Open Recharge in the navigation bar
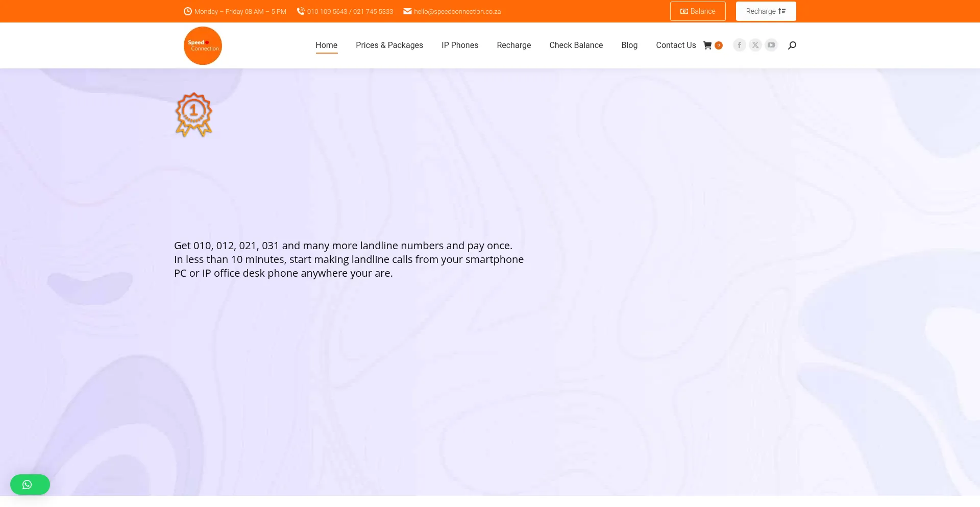Screen dimensions: 980x507 [x=513, y=45]
